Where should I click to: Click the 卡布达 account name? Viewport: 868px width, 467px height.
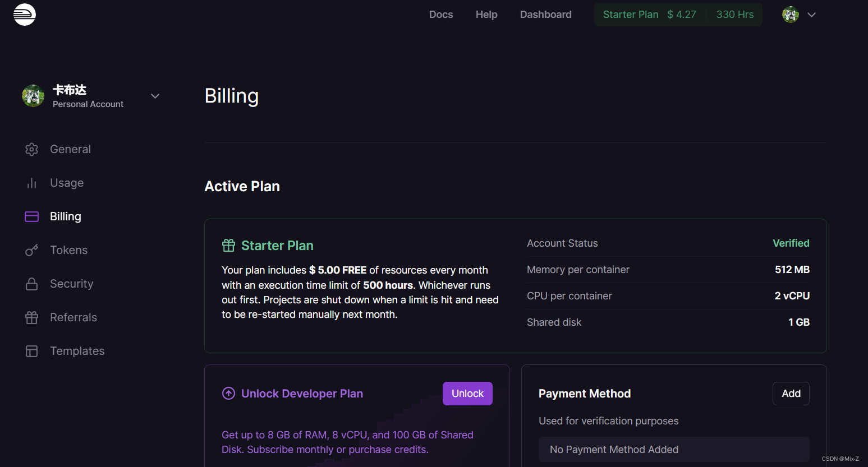70,90
